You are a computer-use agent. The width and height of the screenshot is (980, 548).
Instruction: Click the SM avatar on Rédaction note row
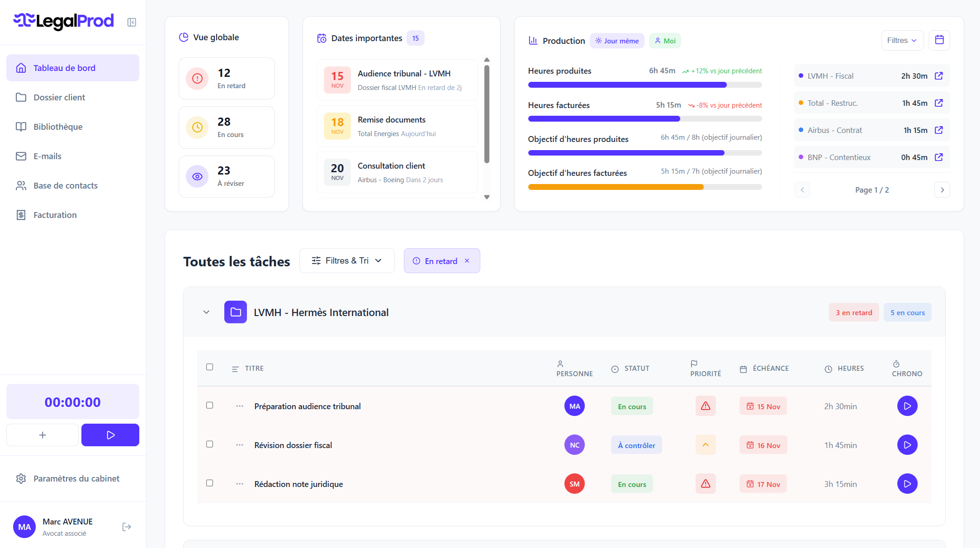[x=574, y=484]
